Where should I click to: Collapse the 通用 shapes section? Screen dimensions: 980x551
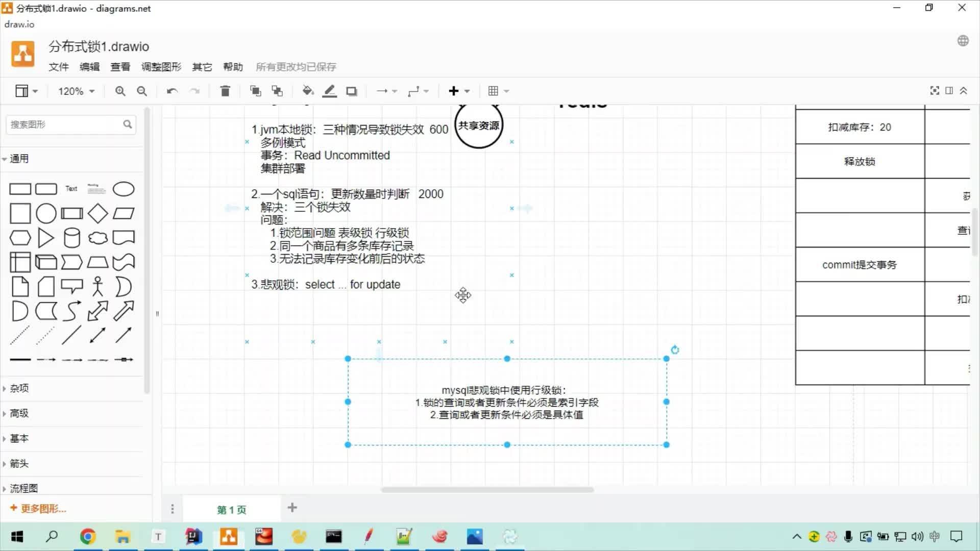[71, 159]
